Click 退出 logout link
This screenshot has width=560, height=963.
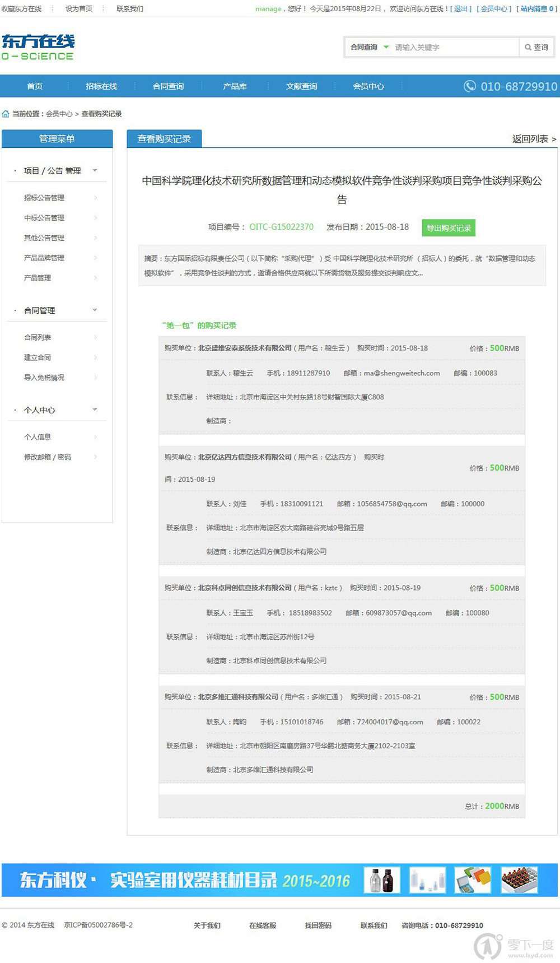click(460, 9)
